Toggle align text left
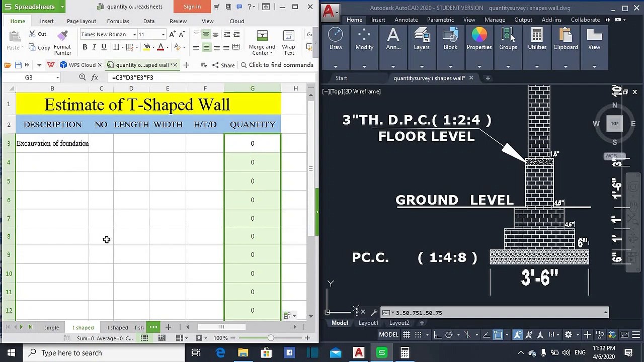The width and height of the screenshot is (644, 362). [x=196, y=47]
